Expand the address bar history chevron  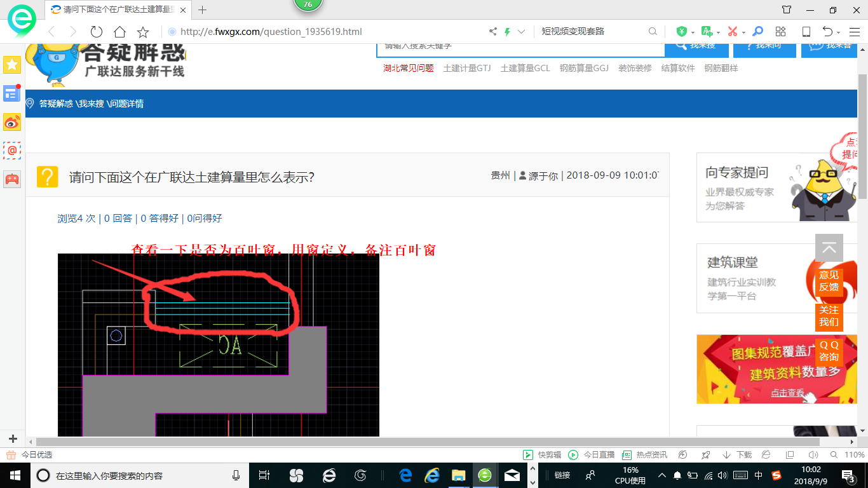(522, 32)
